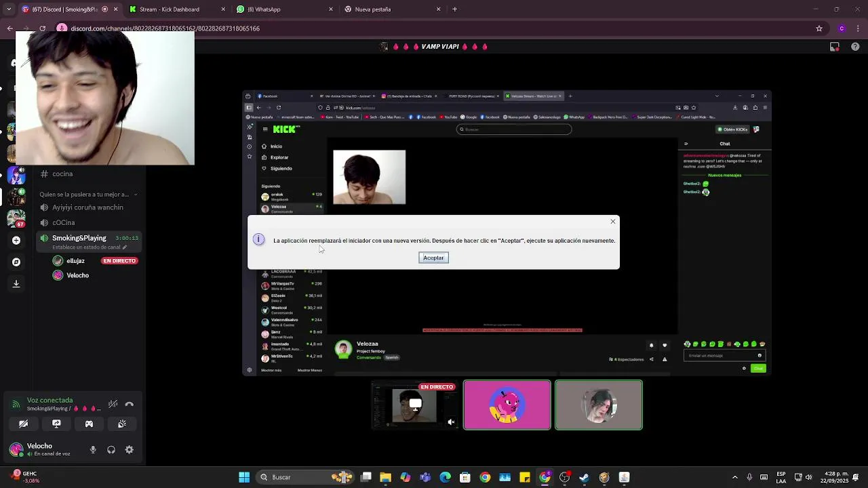Click Siguiendo in the streamed Kick sidebar
The width and height of the screenshot is (868, 488).
(281, 168)
